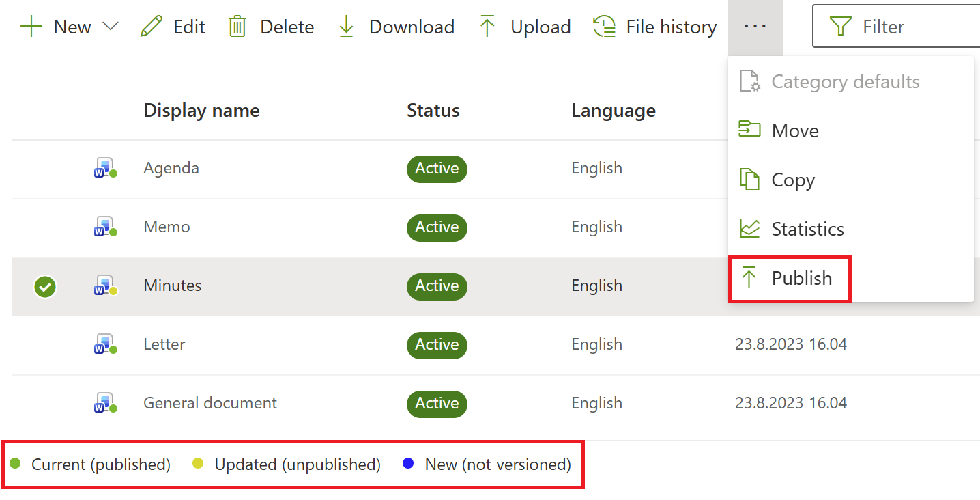Open the General document template row

[x=210, y=403]
